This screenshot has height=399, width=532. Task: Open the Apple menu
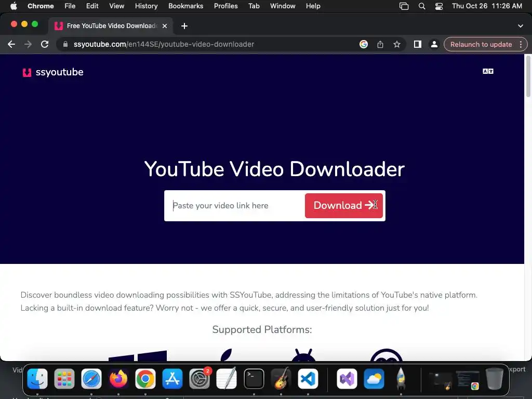[14, 6]
